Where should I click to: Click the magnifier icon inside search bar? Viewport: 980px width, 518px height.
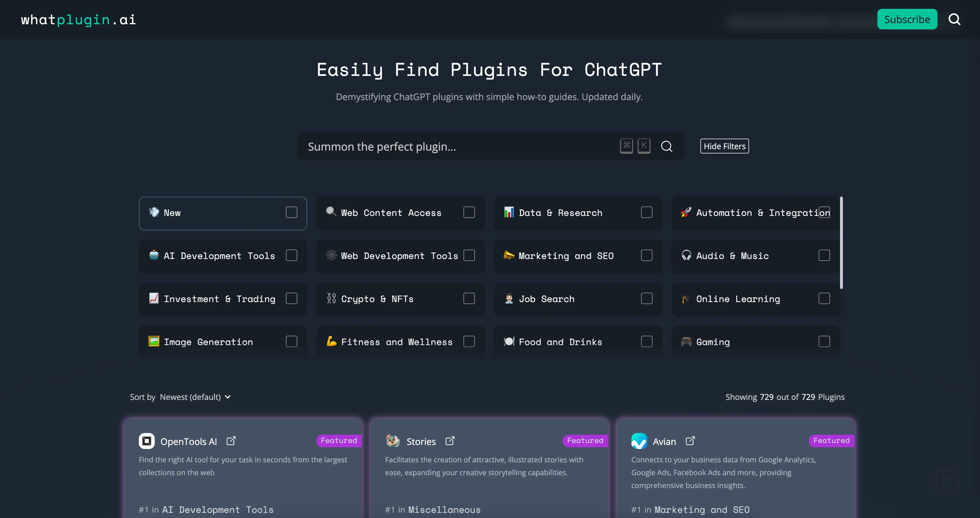point(666,146)
